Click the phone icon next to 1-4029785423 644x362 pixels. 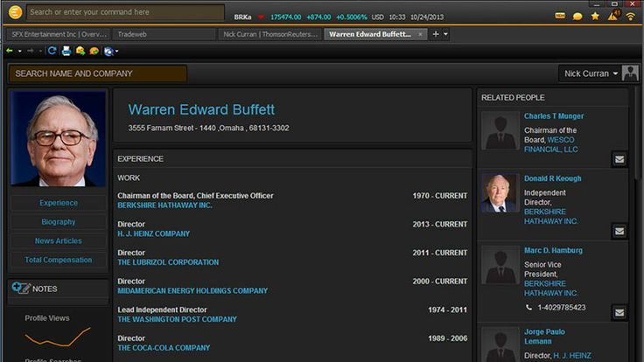point(528,307)
